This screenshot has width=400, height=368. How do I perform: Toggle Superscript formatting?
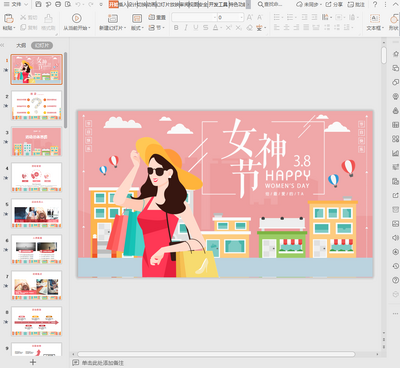coord(229,28)
